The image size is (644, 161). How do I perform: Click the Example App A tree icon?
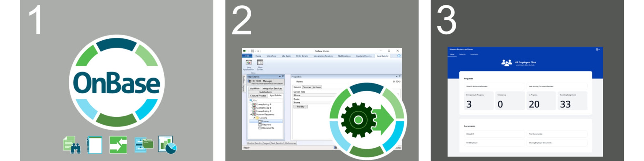click(254, 104)
